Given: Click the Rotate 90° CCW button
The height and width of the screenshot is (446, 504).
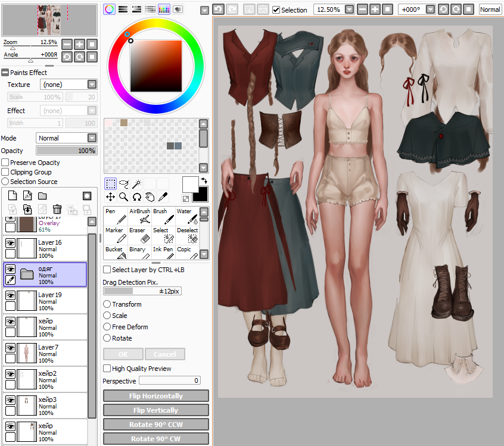Looking at the screenshot, I should pyautogui.click(x=156, y=425).
